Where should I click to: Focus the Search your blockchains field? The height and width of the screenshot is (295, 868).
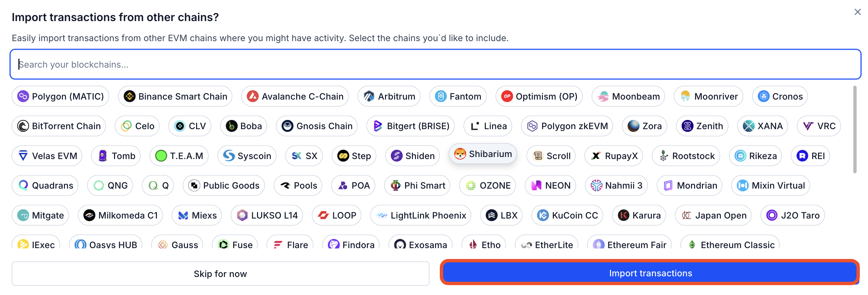pos(435,65)
